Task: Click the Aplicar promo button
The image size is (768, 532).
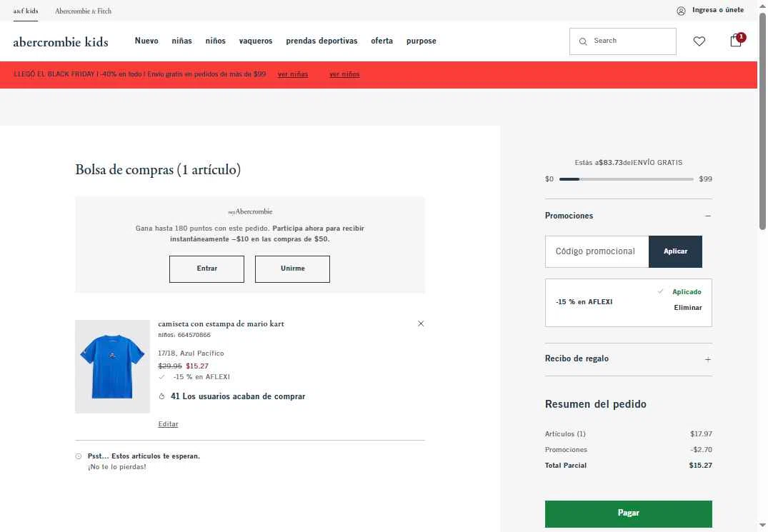Action: point(675,251)
